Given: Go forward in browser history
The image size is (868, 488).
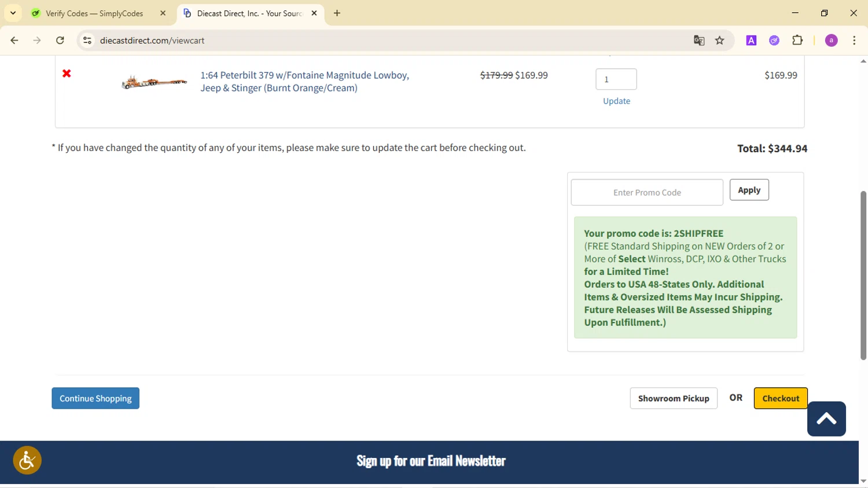Looking at the screenshot, I should tap(37, 41).
